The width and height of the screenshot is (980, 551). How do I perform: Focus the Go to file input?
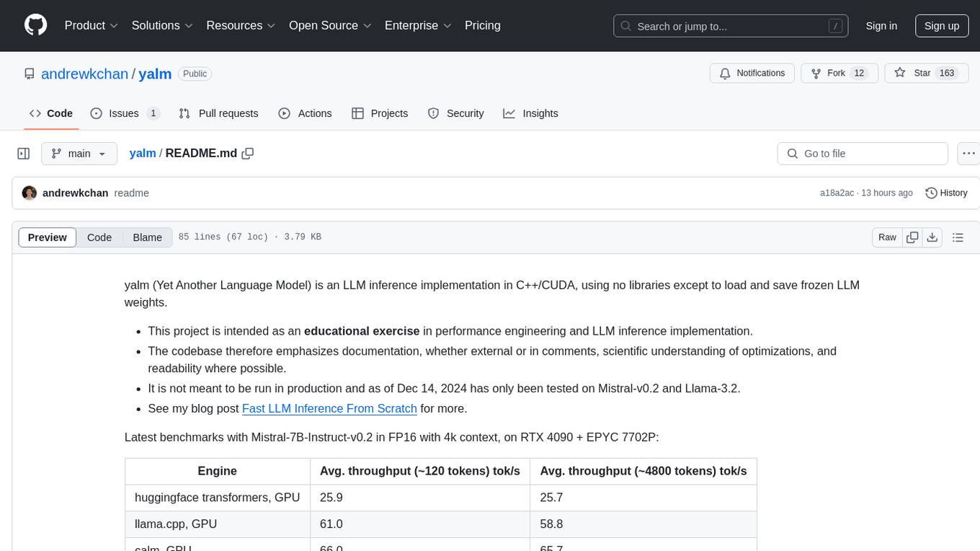[x=863, y=154]
